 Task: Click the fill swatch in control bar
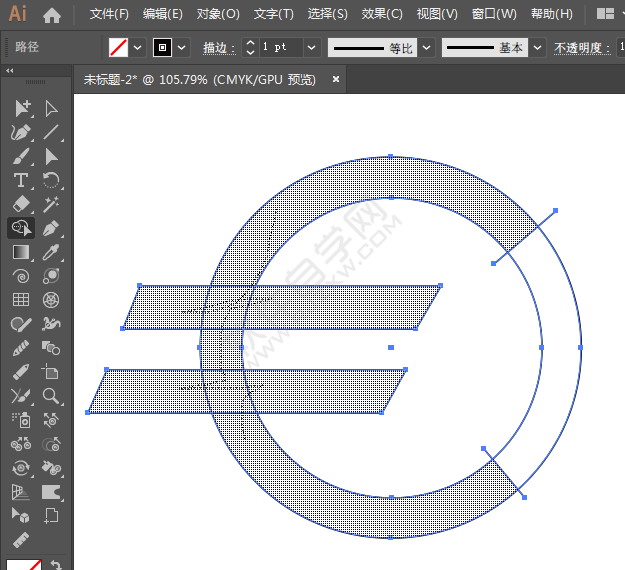[118, 47]
